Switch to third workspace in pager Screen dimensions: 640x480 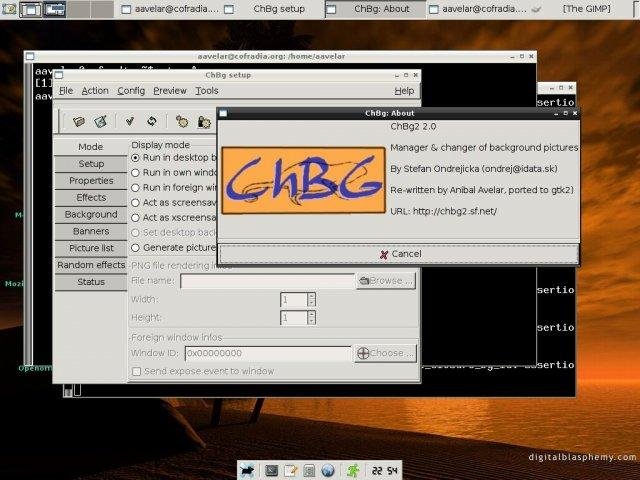pos(78,9)
